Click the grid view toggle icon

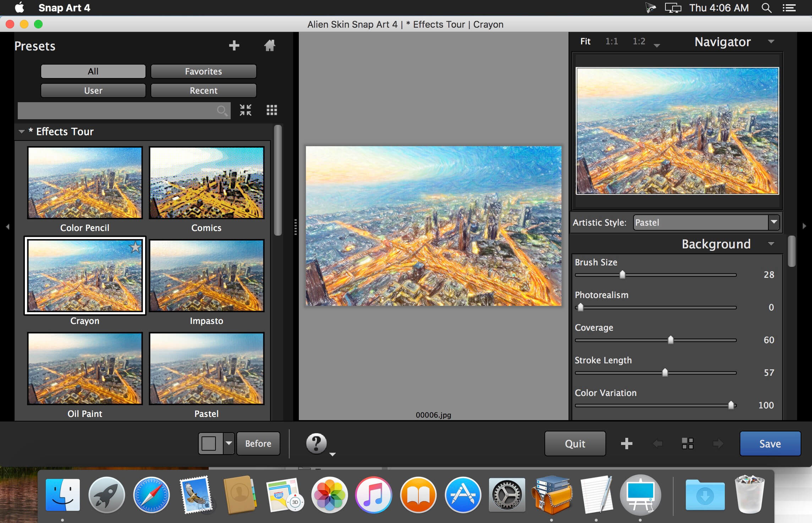(x=271, y=109)
